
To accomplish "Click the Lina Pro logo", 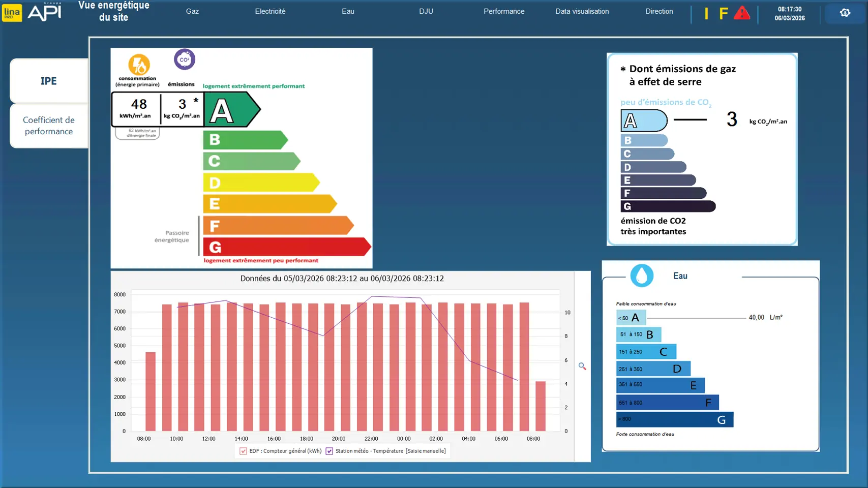I will (x=12, y=13).
